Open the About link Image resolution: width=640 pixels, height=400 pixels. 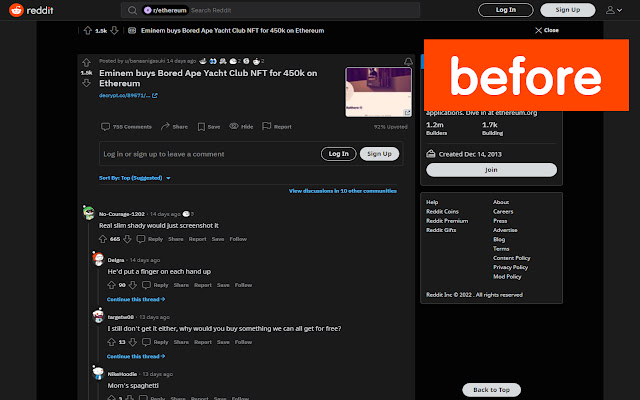501,202
